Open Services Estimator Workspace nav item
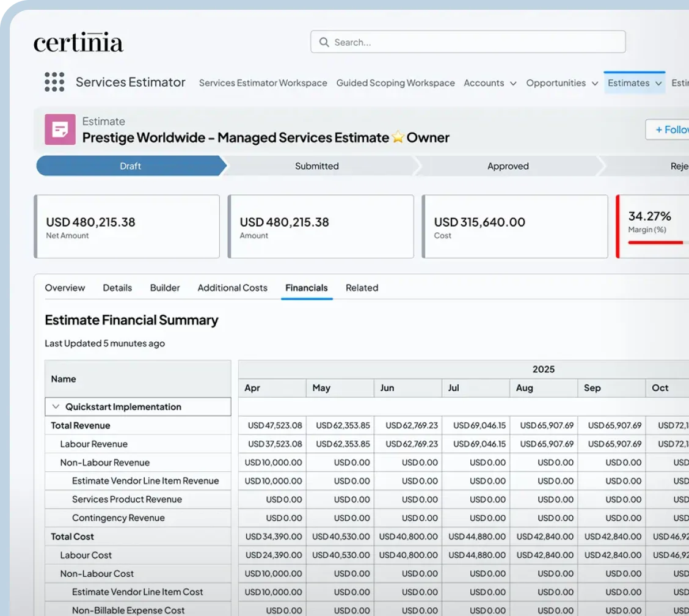This screenshot has width=689, height=616. (263, 83)
